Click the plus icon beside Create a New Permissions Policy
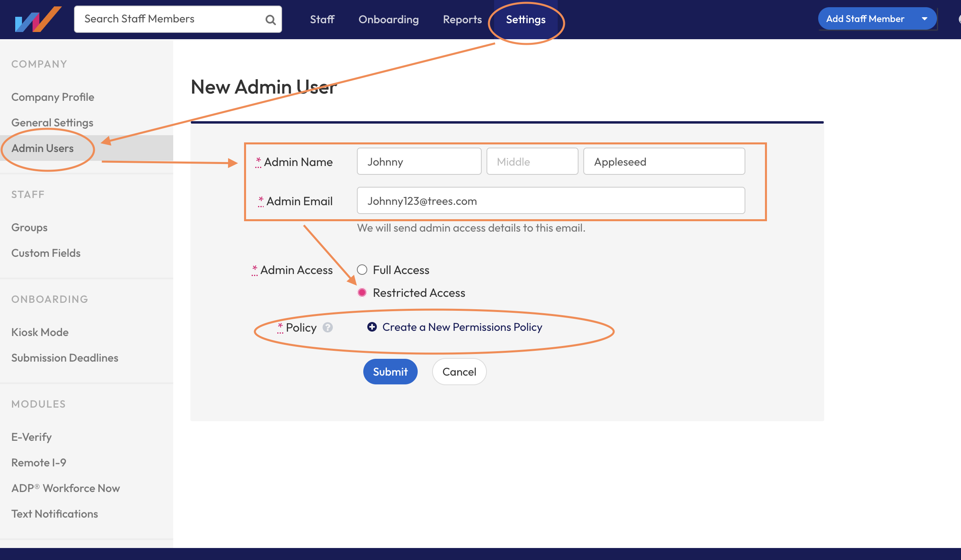The height and width of the screenshot is (560, 961). pos(371,327)
